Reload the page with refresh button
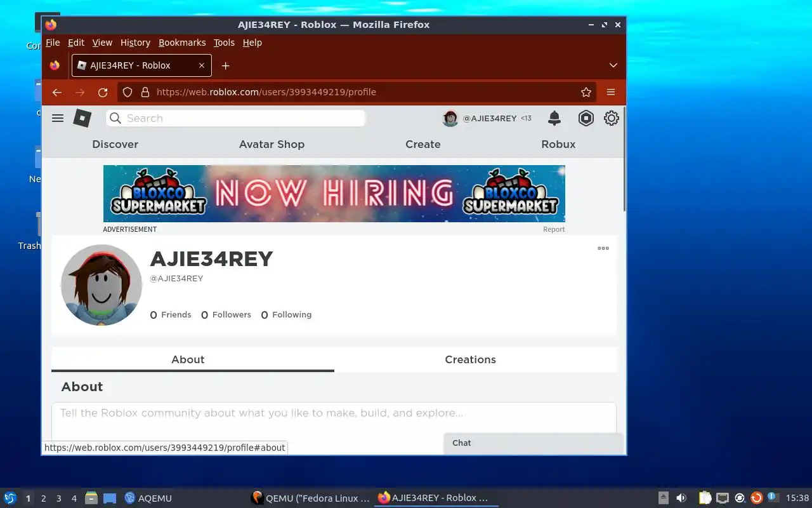The height and width of the screenshot is (508, 812). click(x=103, y=92)
